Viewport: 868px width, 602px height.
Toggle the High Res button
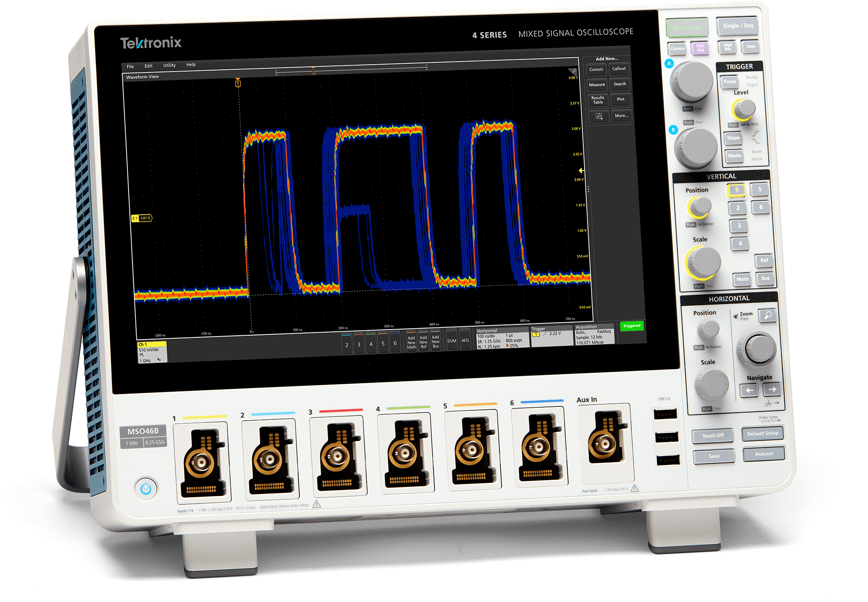point(727,47)
